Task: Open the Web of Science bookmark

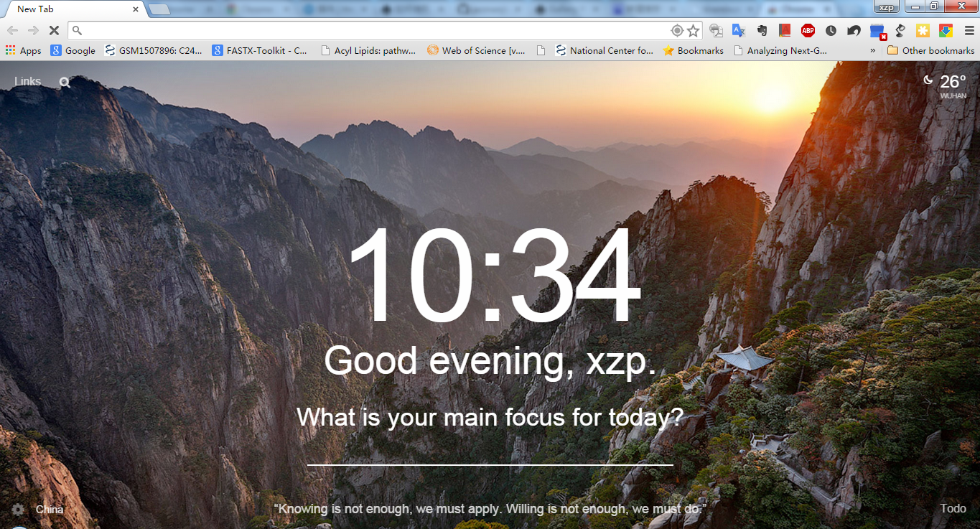Action: (x=476, y=51)
